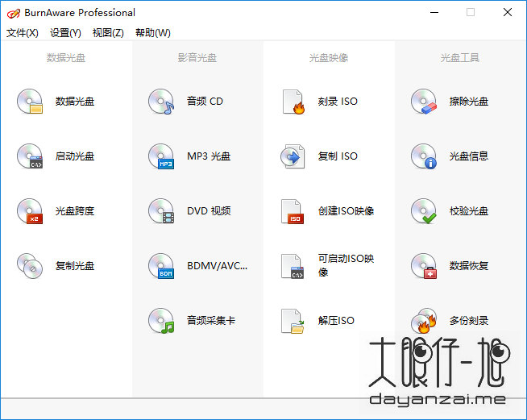This screenshot has height=420, width=527.
Task: Click the 光盘工具 column header
Action: (460, 58)
